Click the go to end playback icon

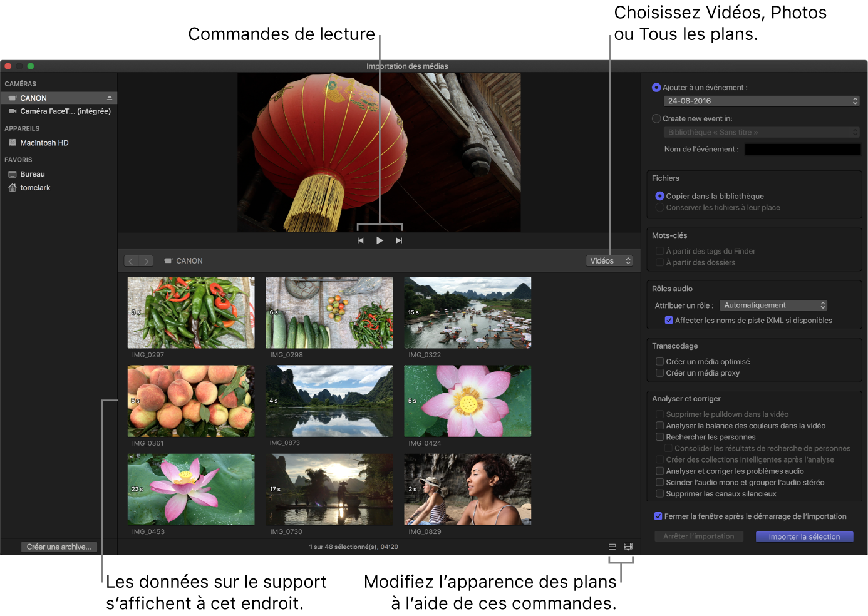pos(400,240)
